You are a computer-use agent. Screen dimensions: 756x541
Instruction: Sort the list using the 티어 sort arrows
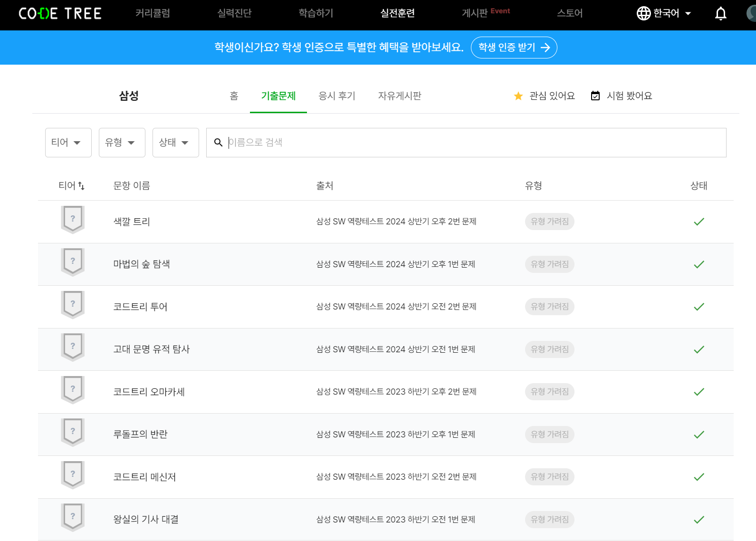pos(81,186)
